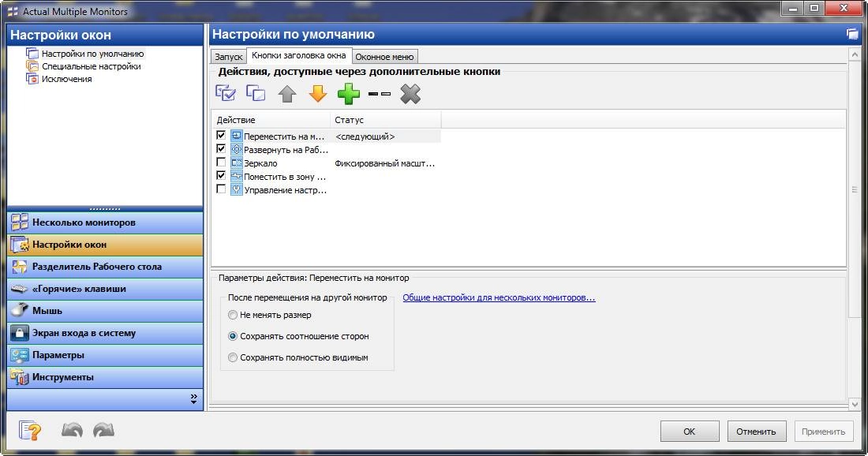868x456 pixels.
Task: Click Actual Multiple Monitors title bar icon
Action: click(12, 11)
